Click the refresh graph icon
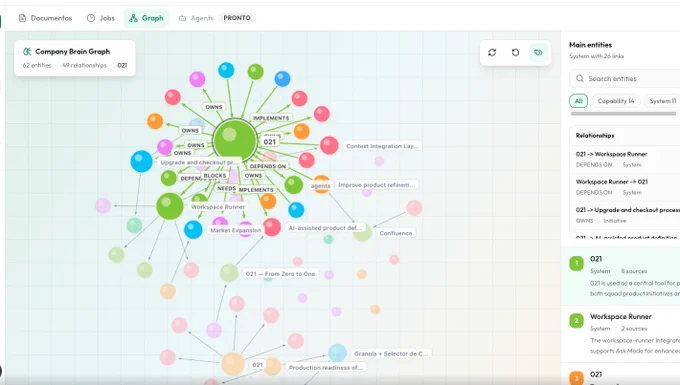680x385 pixels. click(492, 52)
